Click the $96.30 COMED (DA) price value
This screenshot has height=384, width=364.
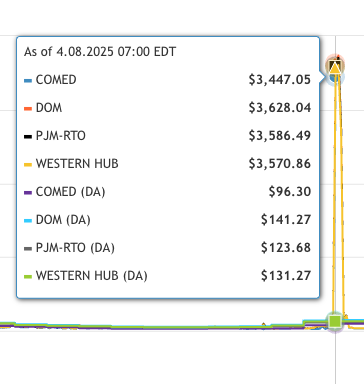[290, 192]
